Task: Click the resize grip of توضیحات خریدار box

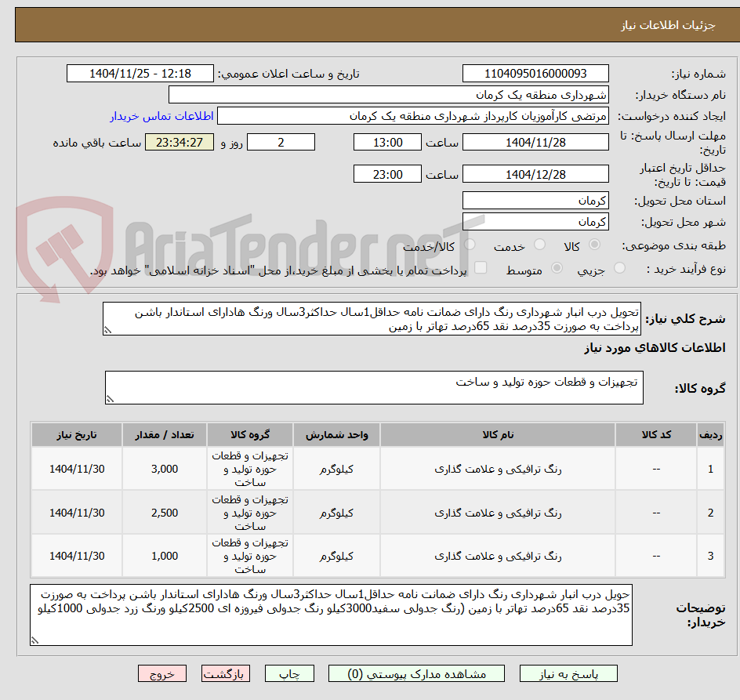Action: 35,640
